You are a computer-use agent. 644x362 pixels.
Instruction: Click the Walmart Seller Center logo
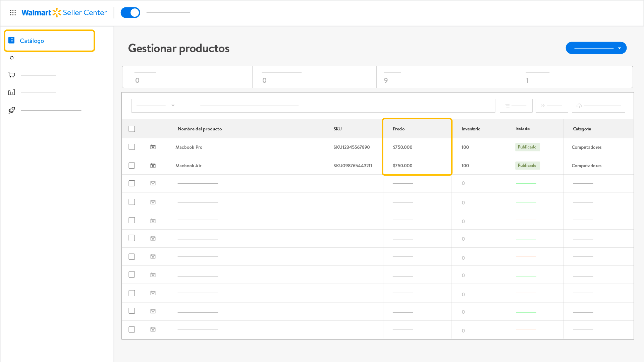pos(64,13)
